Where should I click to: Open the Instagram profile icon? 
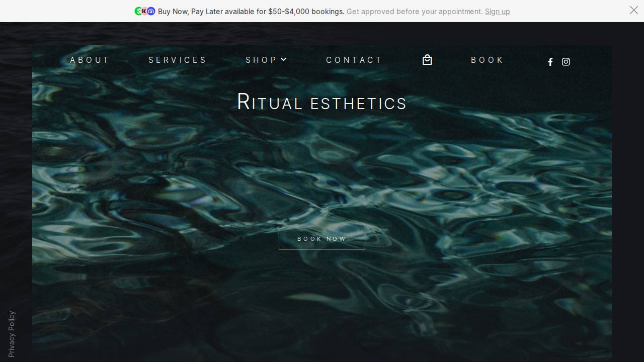click(x=566, y=62)
